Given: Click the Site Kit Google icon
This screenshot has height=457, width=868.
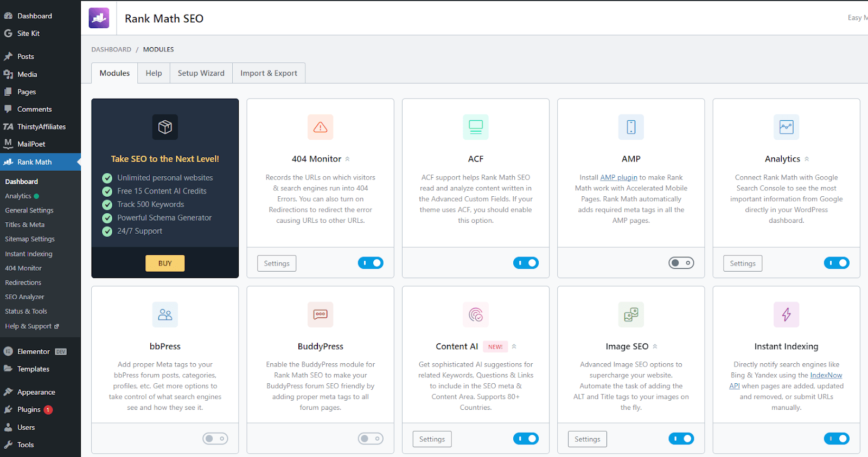Looking at the screenshot, I should coord(8,33).
